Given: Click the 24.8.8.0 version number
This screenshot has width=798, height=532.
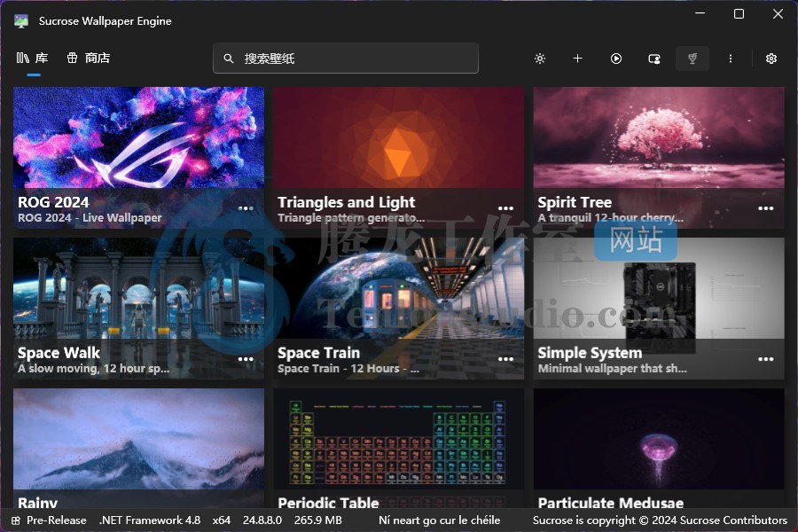Looking at the screenshot, I should 262,520.
